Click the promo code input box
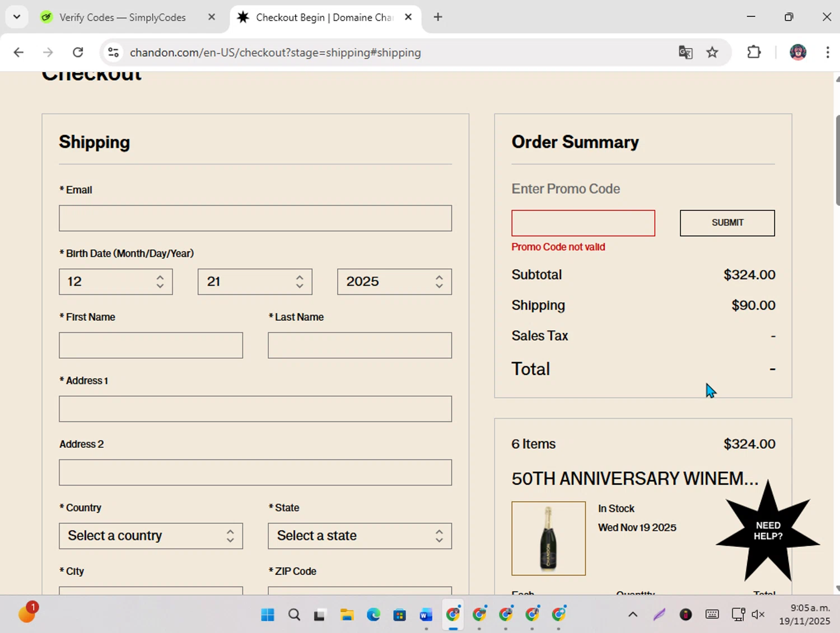 click(583, 223)
